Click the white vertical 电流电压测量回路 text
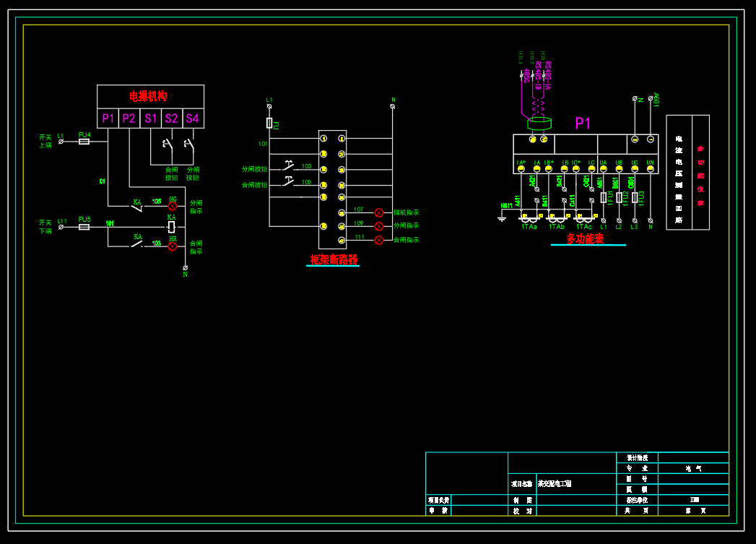 pyautogui.click(x=679, y=179)
